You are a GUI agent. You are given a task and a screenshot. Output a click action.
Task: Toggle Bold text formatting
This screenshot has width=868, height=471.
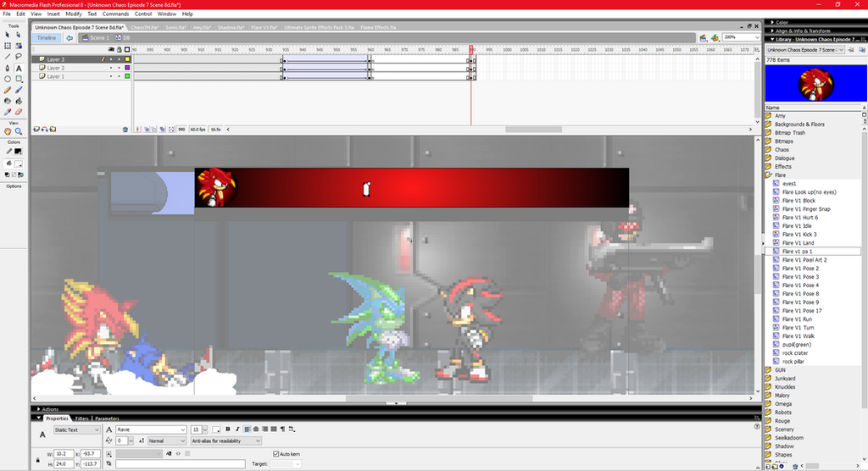point(227,429)
